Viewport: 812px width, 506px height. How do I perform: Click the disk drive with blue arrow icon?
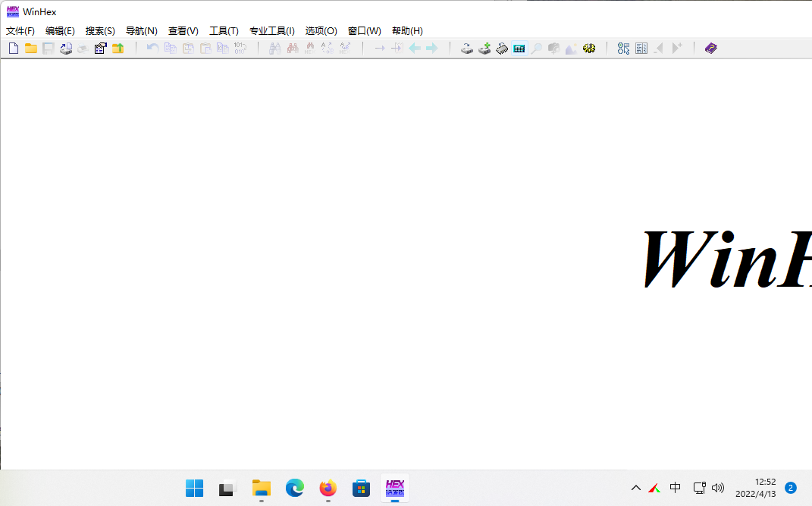(x=467, y=49)
